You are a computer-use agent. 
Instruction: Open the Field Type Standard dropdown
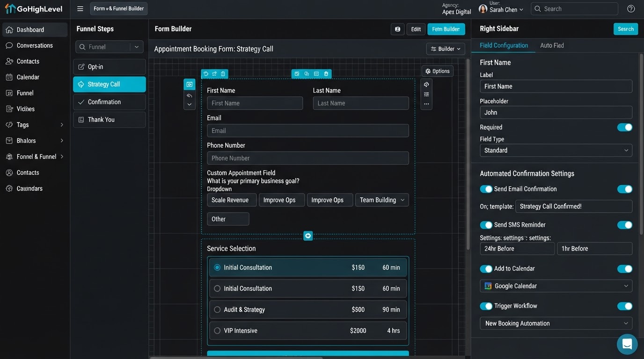(x=556, y=151)
